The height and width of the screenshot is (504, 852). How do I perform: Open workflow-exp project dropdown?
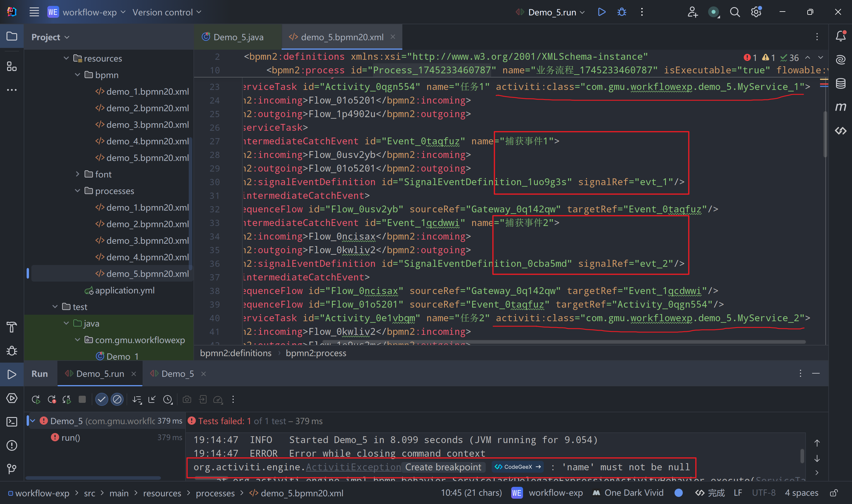pos(87,12)
